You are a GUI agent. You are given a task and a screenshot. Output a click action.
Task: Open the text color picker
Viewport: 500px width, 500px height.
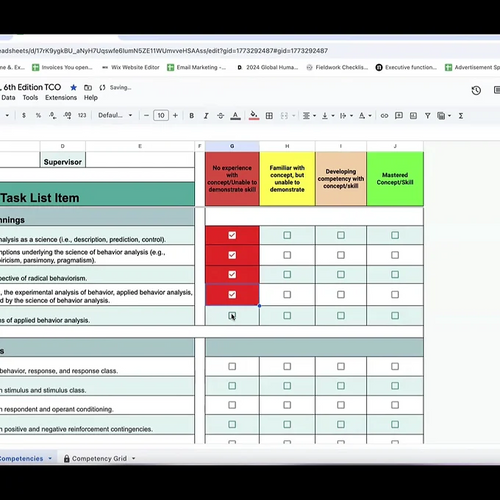pyautogui.click(x=235, y=115)
